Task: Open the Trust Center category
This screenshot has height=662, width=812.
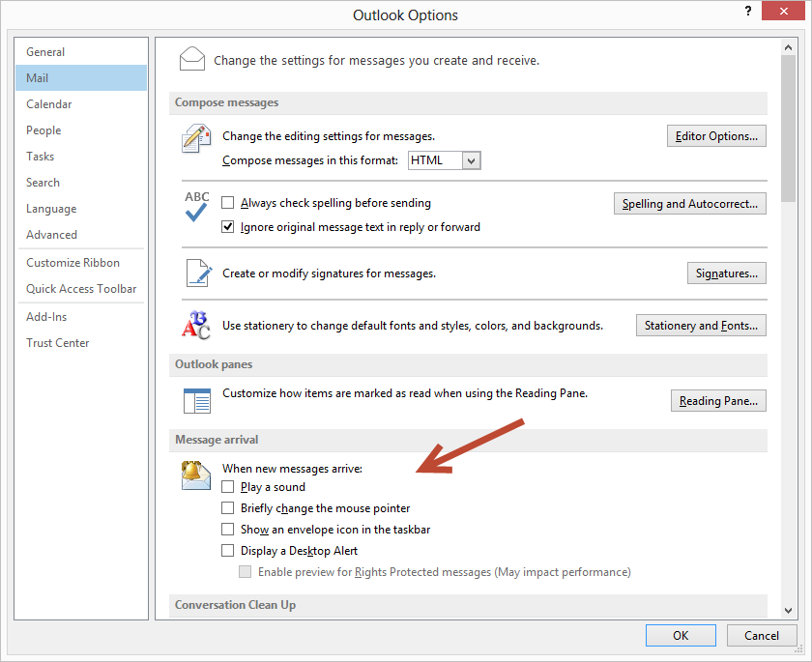Action: pos(57,343)
